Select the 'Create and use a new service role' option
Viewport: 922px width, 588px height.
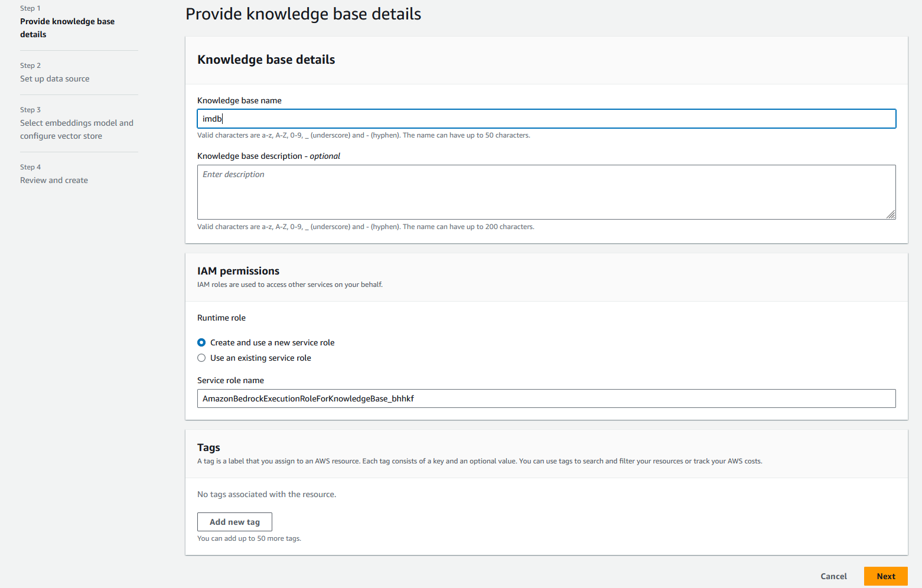pyautogui.click(x=201, y=342)
